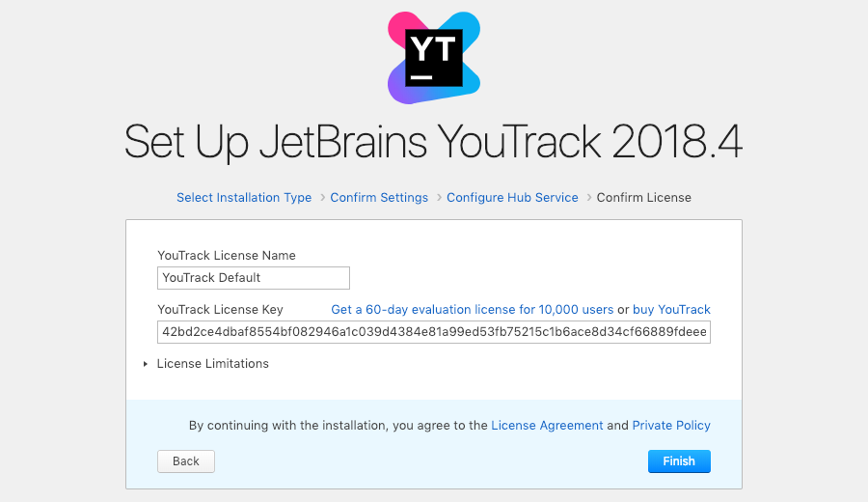868x502 pixels.
Task: Click into the YouTrack License Key field
Action: [434, 332]
